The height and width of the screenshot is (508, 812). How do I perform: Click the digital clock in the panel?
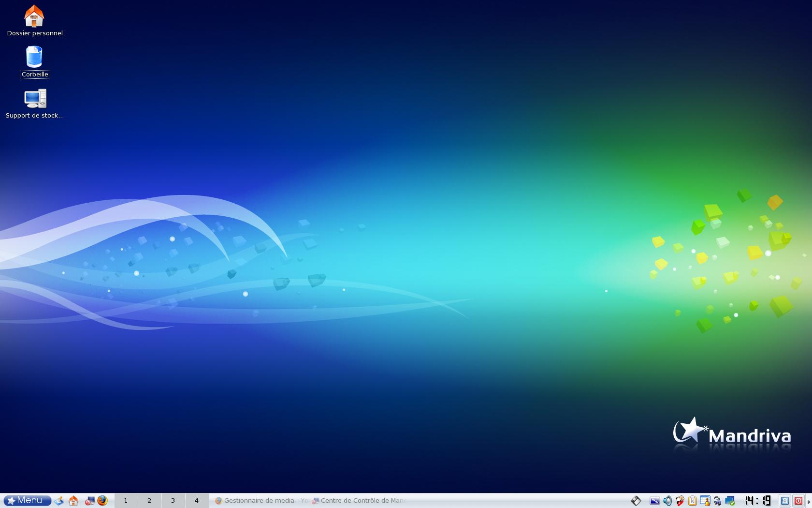coord(757,501)
